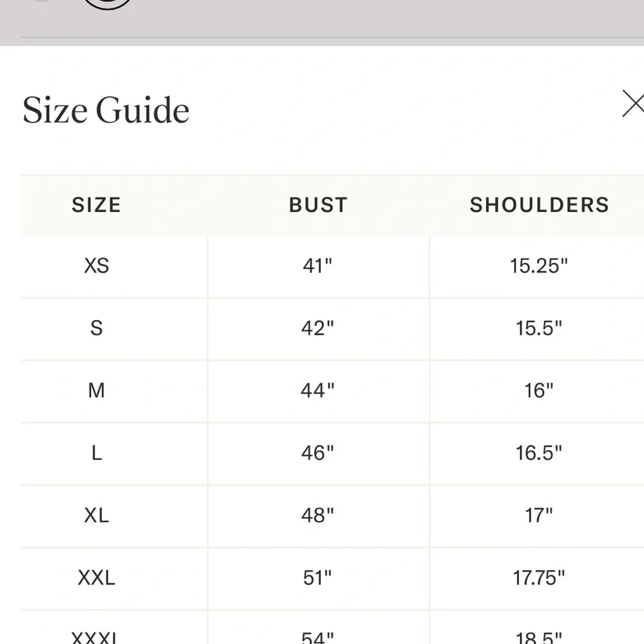Viewport: 644px width, 644px height.
Task: Click the BUST column header
Action: coord(318,205)
